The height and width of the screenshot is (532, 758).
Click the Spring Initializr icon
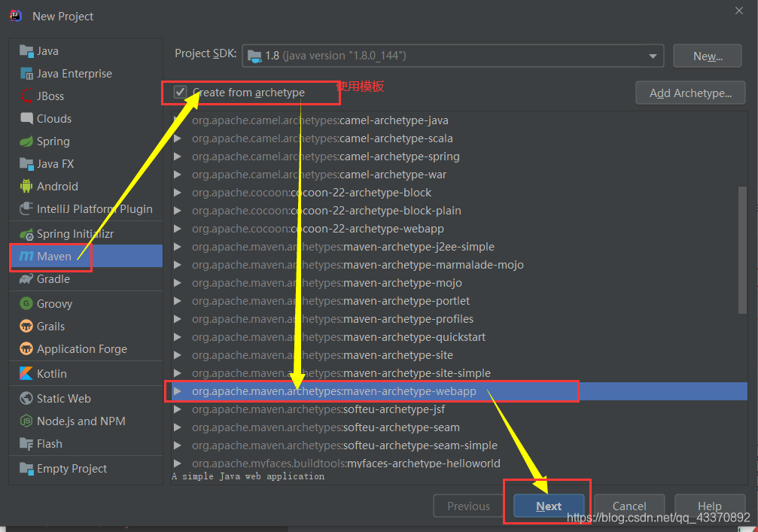(26, 234)
